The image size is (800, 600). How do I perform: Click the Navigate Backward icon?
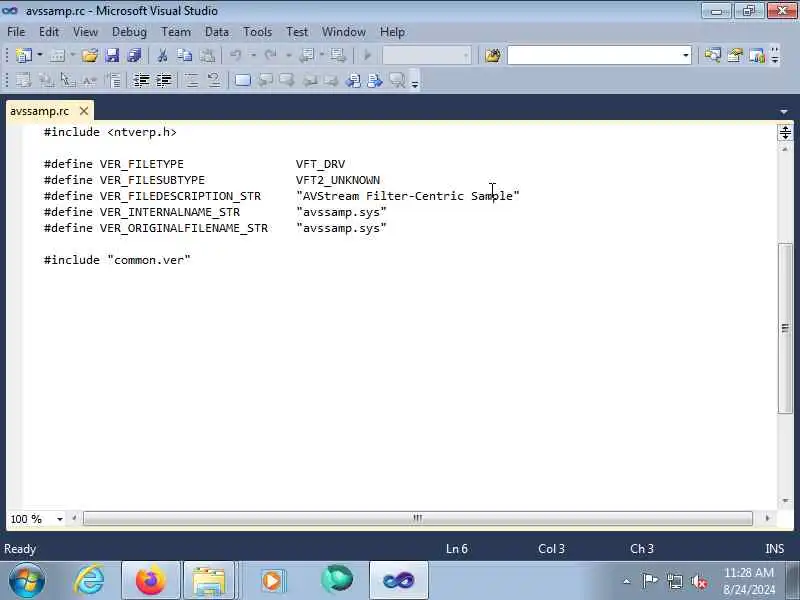[307, 55]
